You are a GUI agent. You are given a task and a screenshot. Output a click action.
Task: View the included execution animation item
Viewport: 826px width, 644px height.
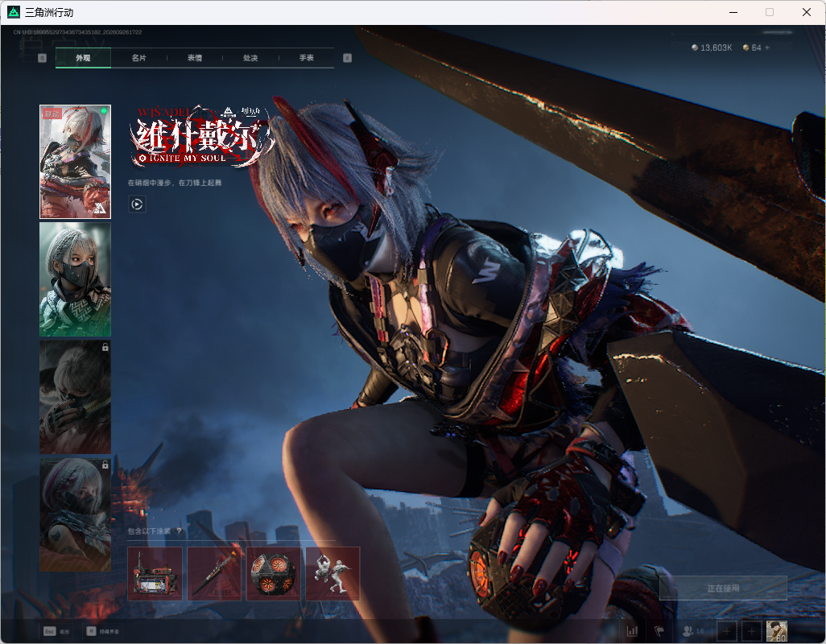coord(333,573)
